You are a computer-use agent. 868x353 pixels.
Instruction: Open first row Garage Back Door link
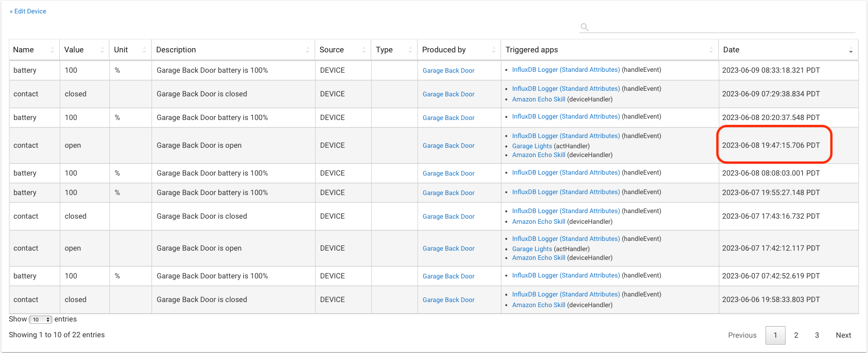(448, 70)
